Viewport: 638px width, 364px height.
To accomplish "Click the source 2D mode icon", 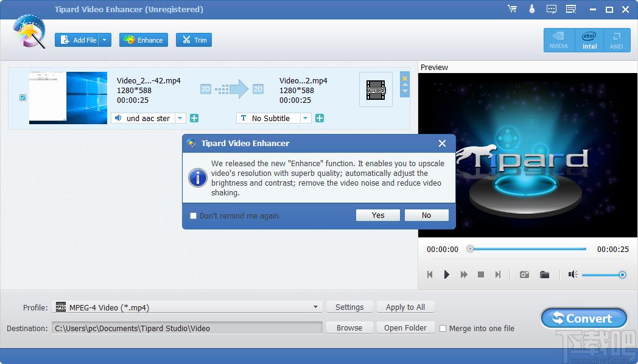I will [206, 89].
